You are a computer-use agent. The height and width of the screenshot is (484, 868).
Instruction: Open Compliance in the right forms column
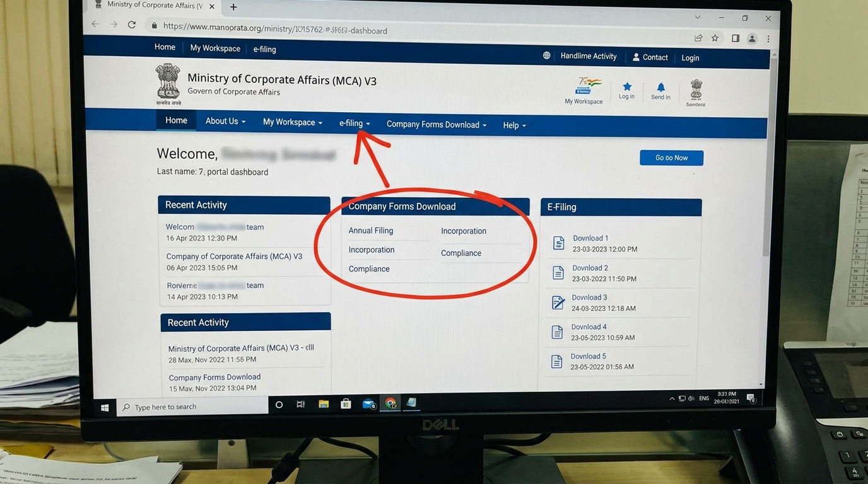click(x=461, y=253)
